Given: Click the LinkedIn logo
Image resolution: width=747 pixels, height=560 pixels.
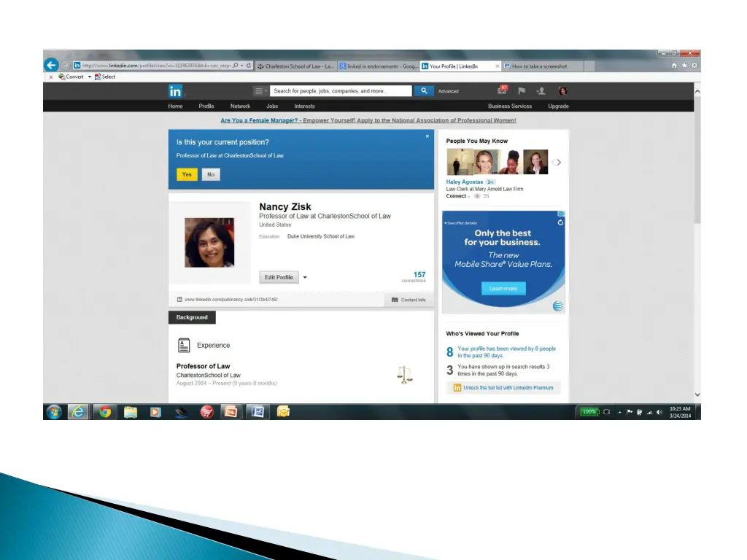Looking at the screenshot, I should point(175,91).
